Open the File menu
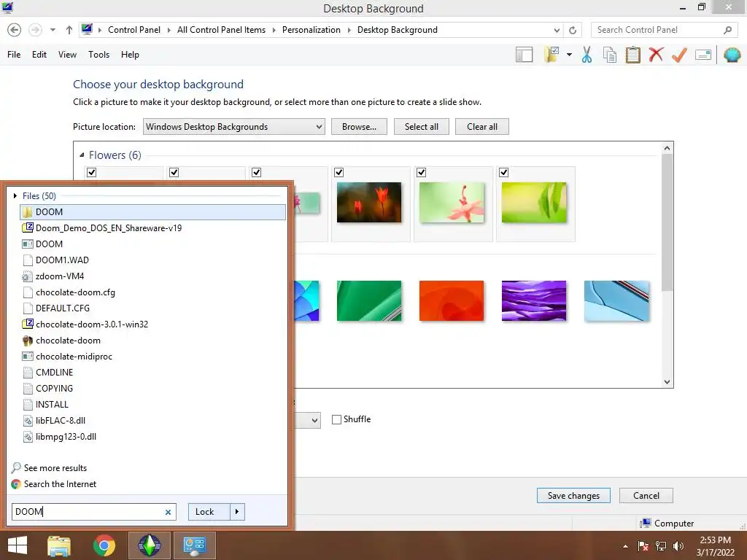This screenshot has width=747, height=560. 14,55
